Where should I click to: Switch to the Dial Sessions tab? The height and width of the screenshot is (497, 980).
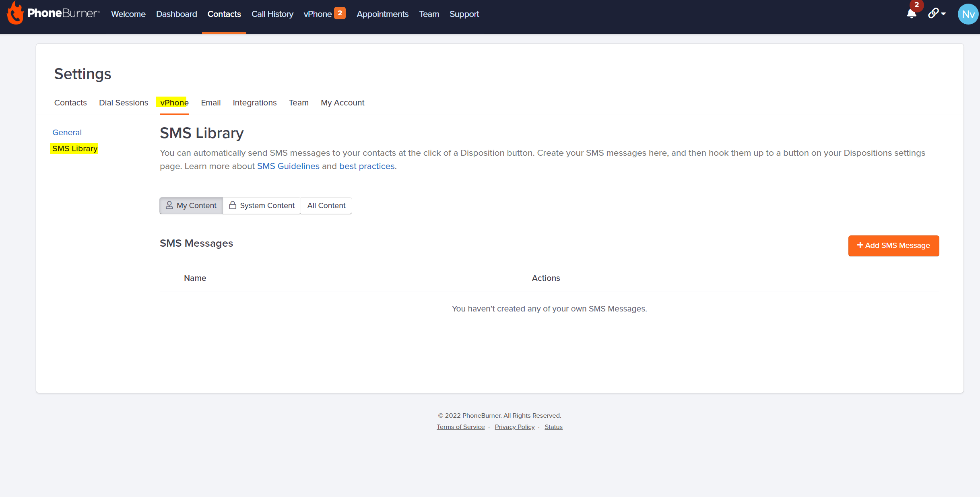124,103
